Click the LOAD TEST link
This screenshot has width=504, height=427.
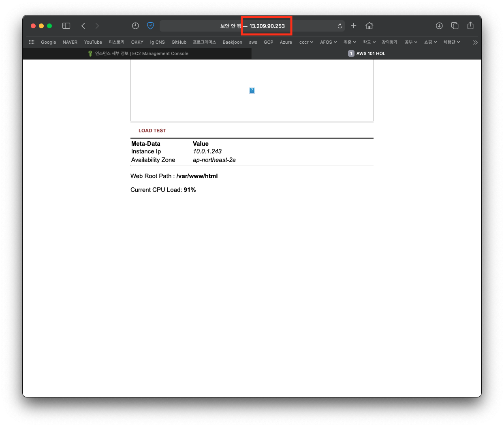pos(152,131)
